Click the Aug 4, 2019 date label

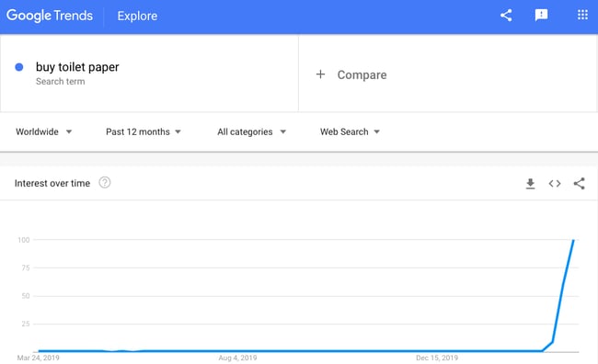point(237,358)
